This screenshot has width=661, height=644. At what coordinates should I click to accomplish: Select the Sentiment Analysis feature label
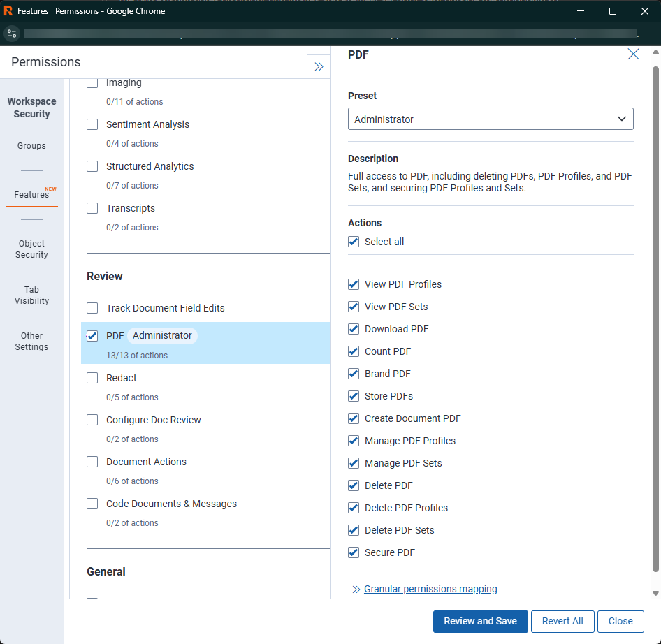coord(147,125)
